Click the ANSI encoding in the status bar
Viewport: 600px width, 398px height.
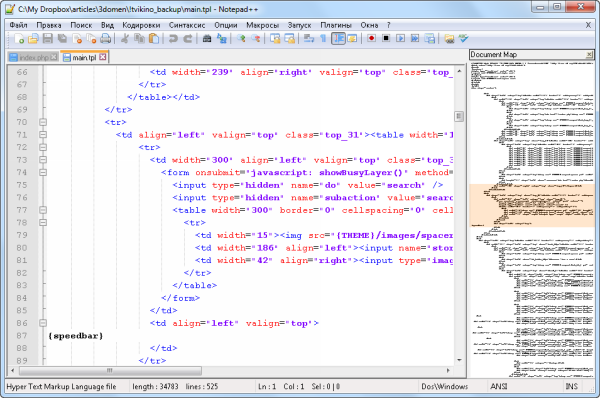point(499,387)
